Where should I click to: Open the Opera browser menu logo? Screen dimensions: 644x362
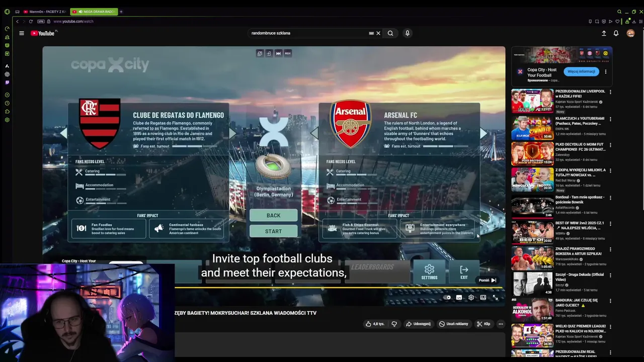coord(7,12)
